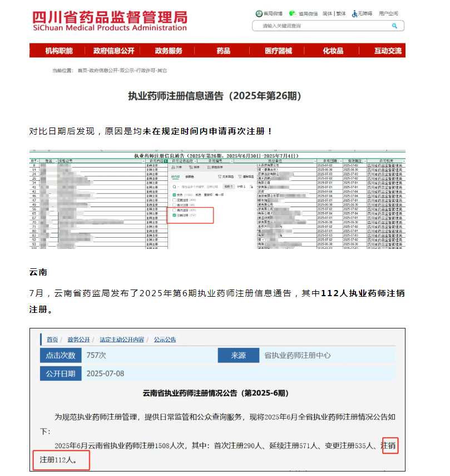Open the 执业单位 column filter dropdown

tap(315, 161)
